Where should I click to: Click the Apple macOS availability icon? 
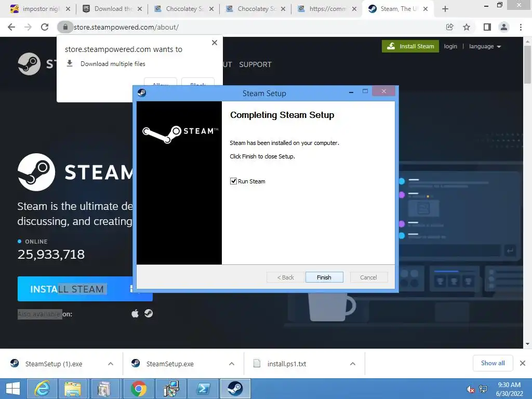coord(135,313)
